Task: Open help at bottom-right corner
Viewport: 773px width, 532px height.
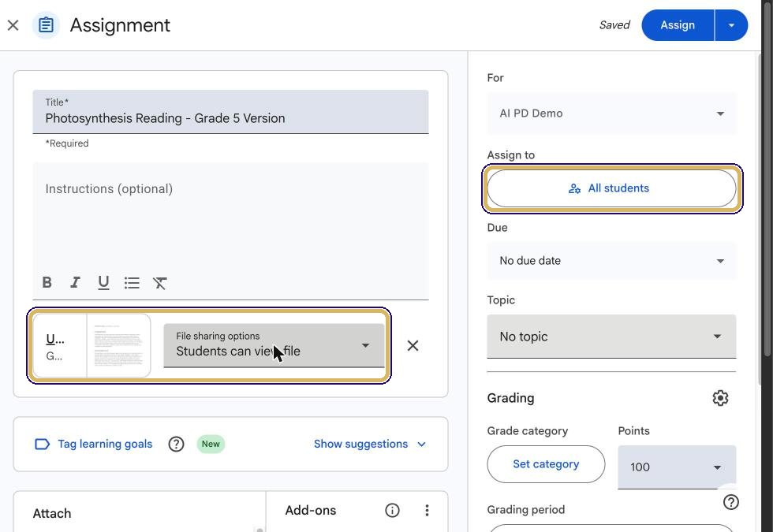Action: coord(730,502)
